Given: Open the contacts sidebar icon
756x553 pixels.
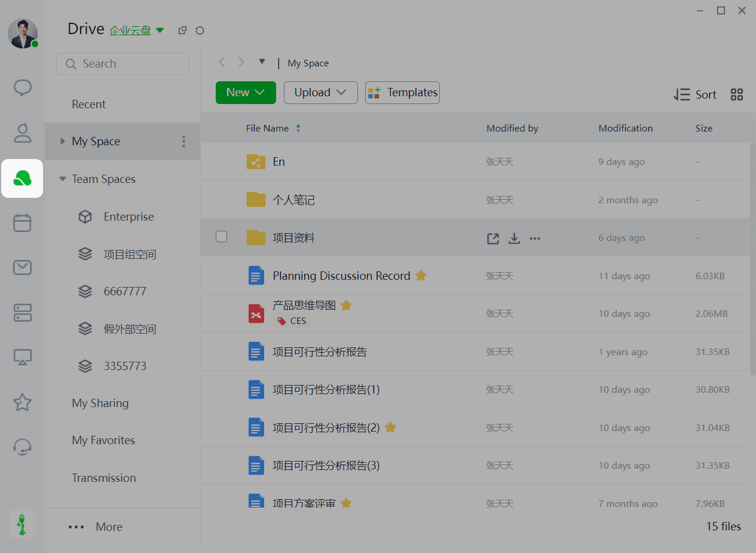Looking at the screenshot, I should click(x=23, y=133).
